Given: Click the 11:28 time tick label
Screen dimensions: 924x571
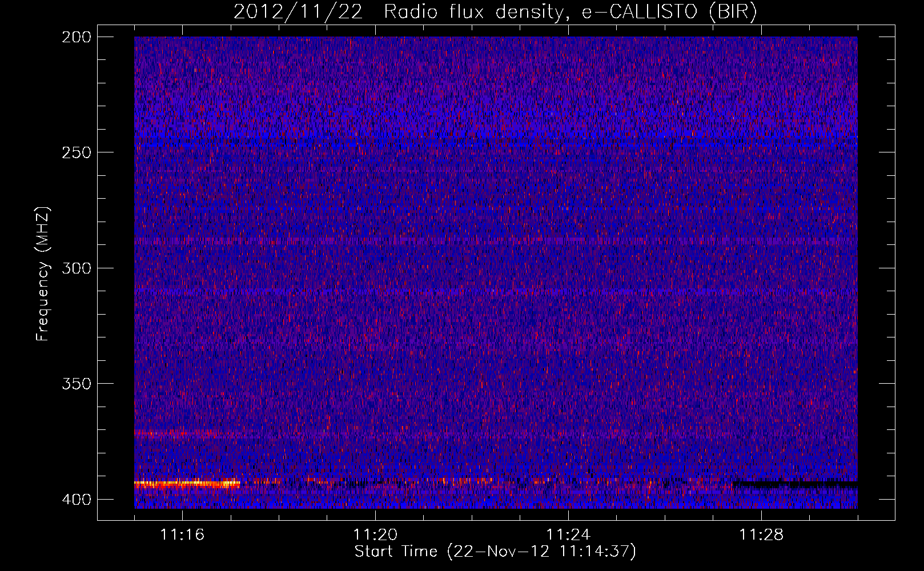Looking at the screenshot, I should [x=761, y=535].
